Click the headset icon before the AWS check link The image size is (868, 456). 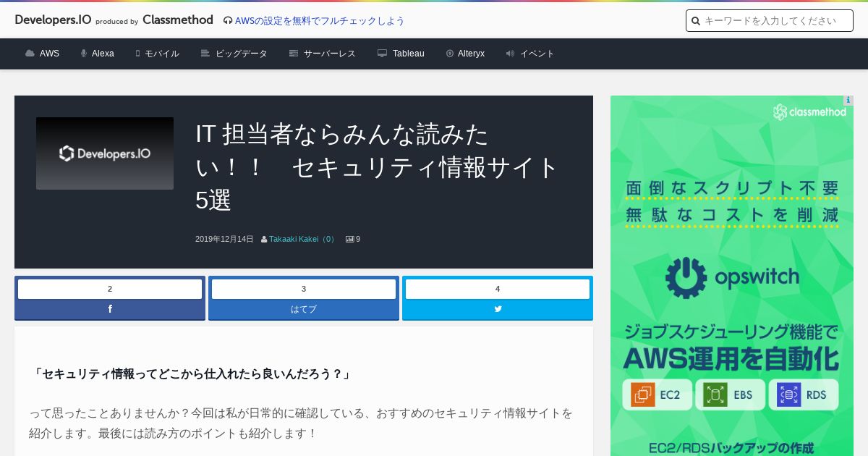tap(228, 20)
